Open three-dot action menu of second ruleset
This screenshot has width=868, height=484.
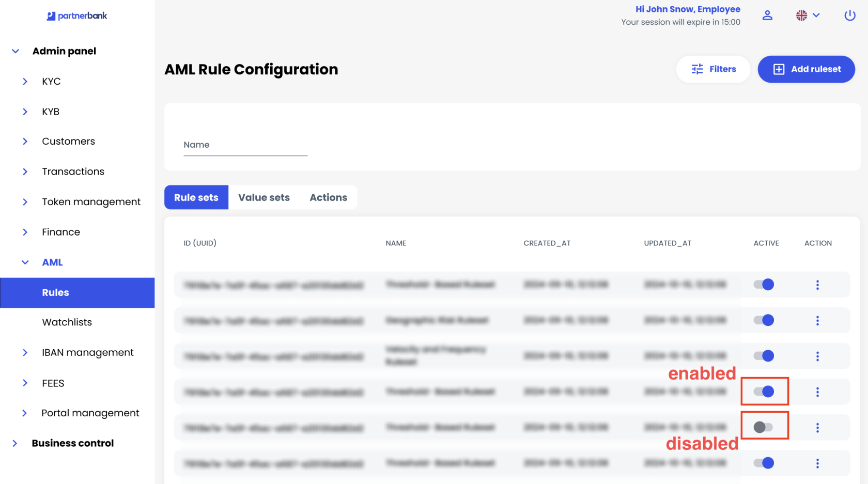[817, 321]
